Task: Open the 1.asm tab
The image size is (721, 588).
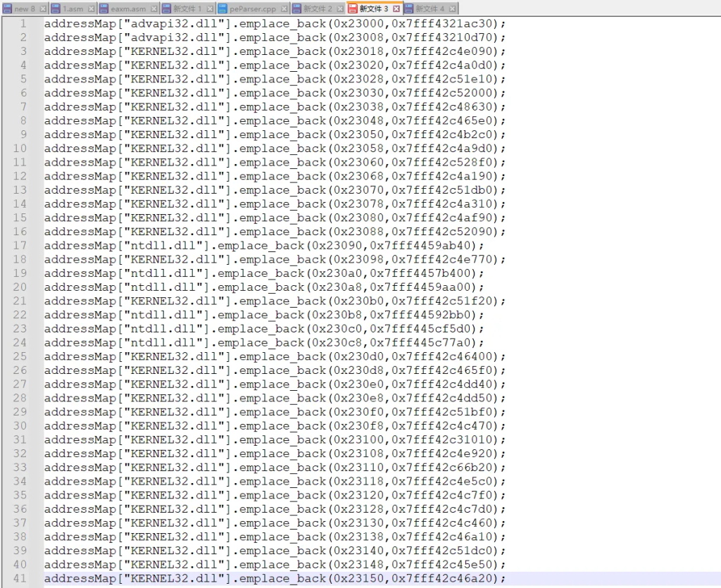Action: click(x=73, y=8)
